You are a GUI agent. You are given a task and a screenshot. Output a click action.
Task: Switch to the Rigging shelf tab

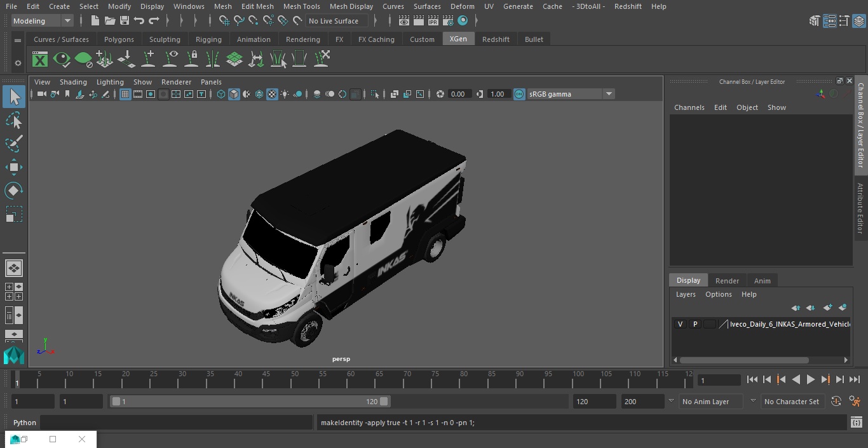click(x=208, y=39)
